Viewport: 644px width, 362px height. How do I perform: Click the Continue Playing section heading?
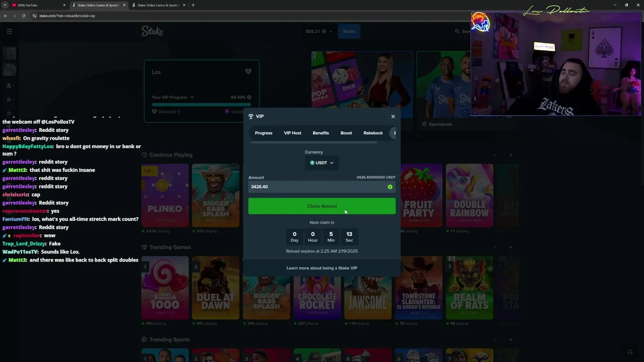click(x=171, y=155)
